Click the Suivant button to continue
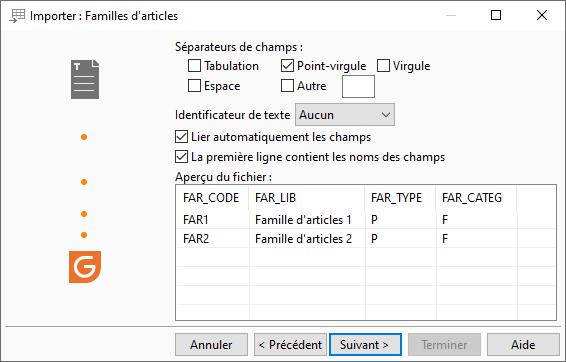566x362 pixels. (365, 345)
